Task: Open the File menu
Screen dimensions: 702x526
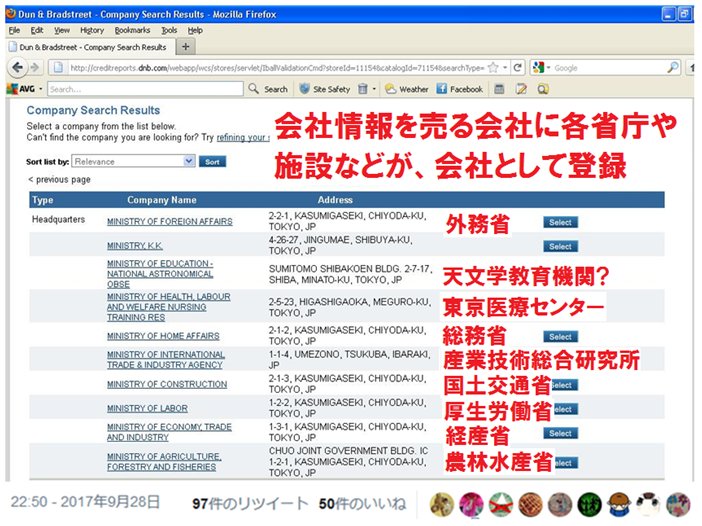Action: pyautogui.click(x=14, y=30)
